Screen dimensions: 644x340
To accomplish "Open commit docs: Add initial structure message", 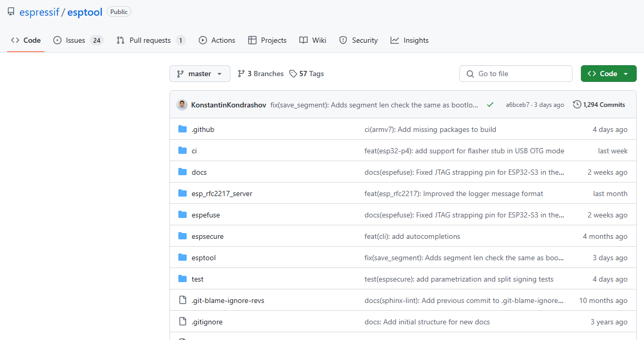I will point(427,322).
